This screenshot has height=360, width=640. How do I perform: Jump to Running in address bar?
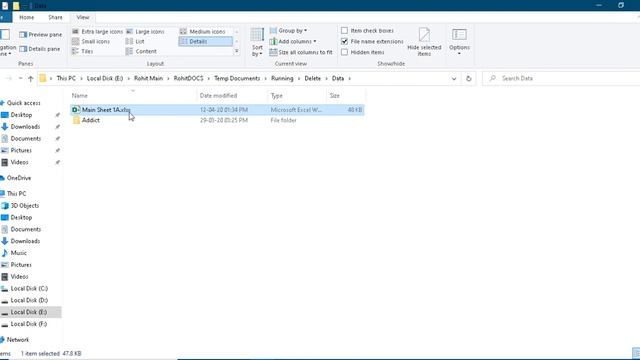point(282,78)
